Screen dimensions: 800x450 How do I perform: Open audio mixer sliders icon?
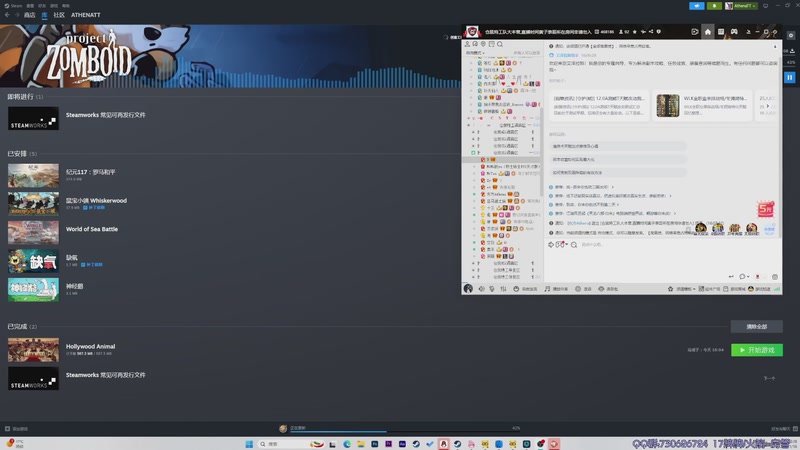[503, 289]
